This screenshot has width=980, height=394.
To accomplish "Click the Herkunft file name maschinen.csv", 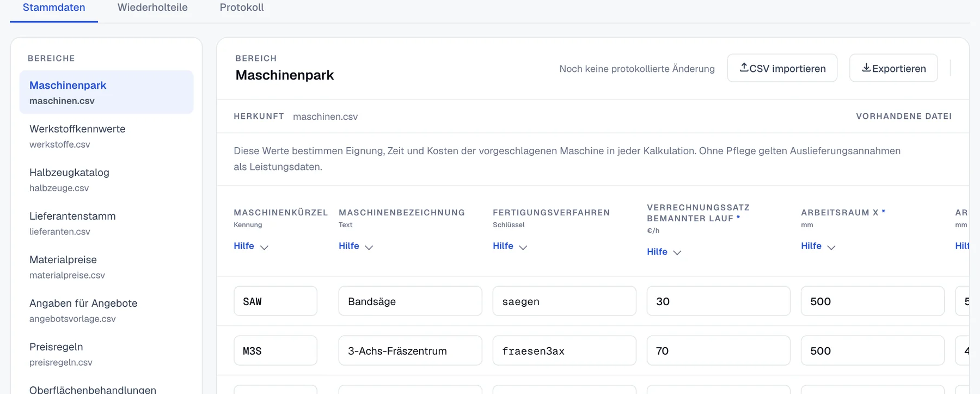I will click(x=325, y=117).
